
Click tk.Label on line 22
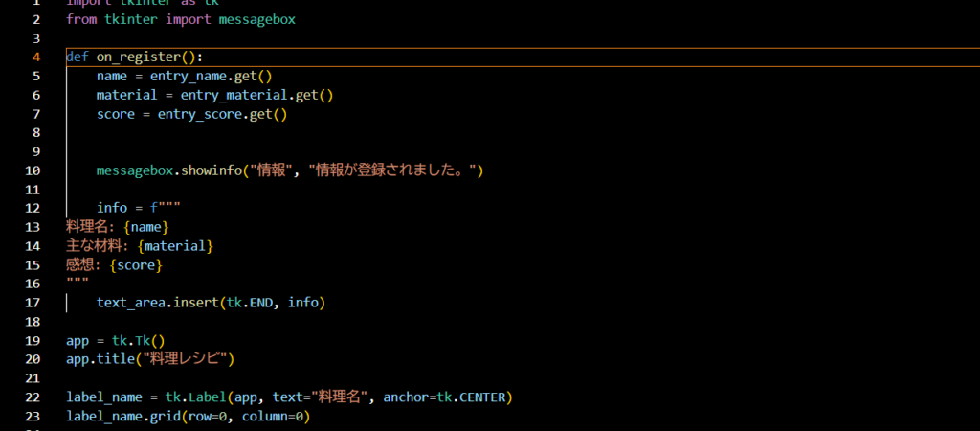click(x=188, y=397)
